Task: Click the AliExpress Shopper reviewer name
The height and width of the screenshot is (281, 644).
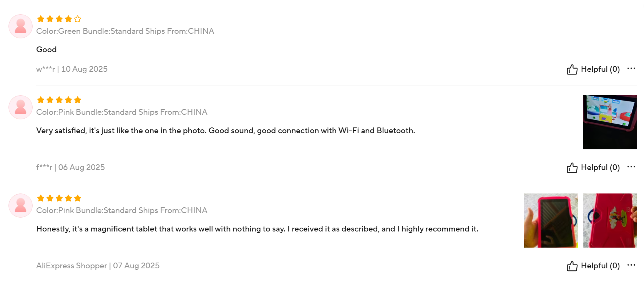Action: [71, 266]
